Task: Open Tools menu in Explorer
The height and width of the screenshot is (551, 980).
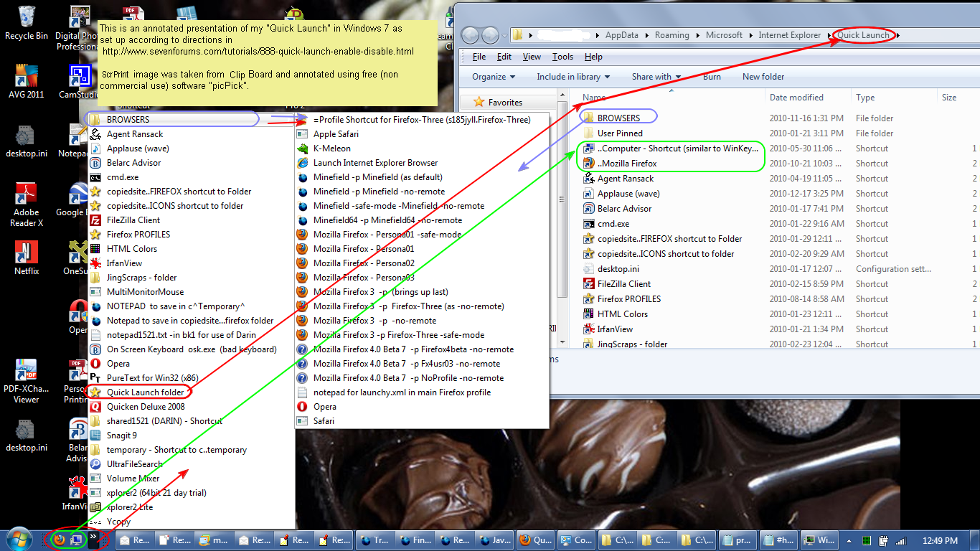Action: [562, 57]
